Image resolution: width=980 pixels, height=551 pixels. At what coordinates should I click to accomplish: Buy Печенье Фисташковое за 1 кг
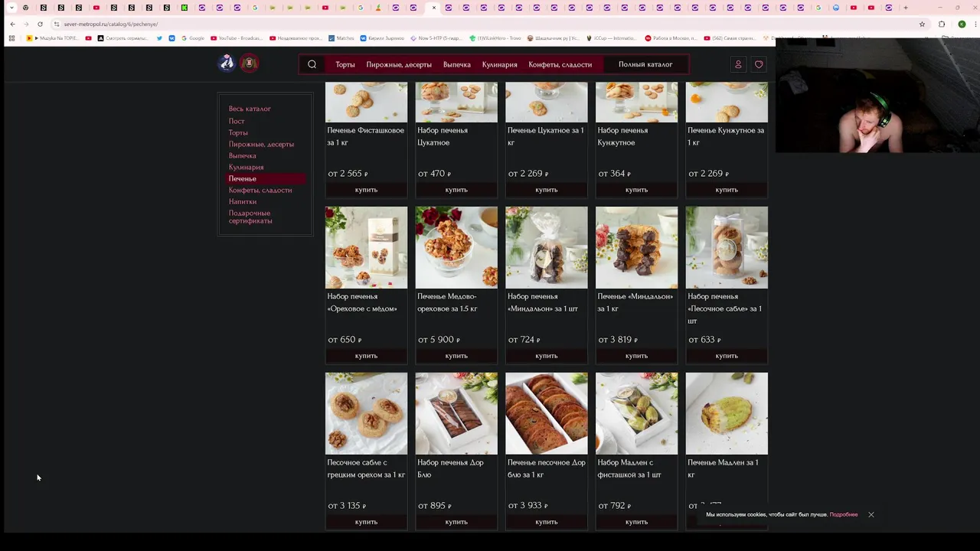coord(366,190)
